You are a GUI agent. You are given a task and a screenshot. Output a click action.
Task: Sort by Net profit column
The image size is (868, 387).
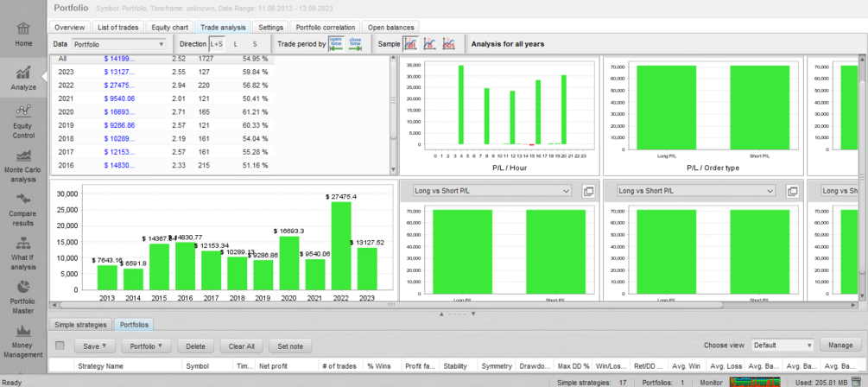287,366
